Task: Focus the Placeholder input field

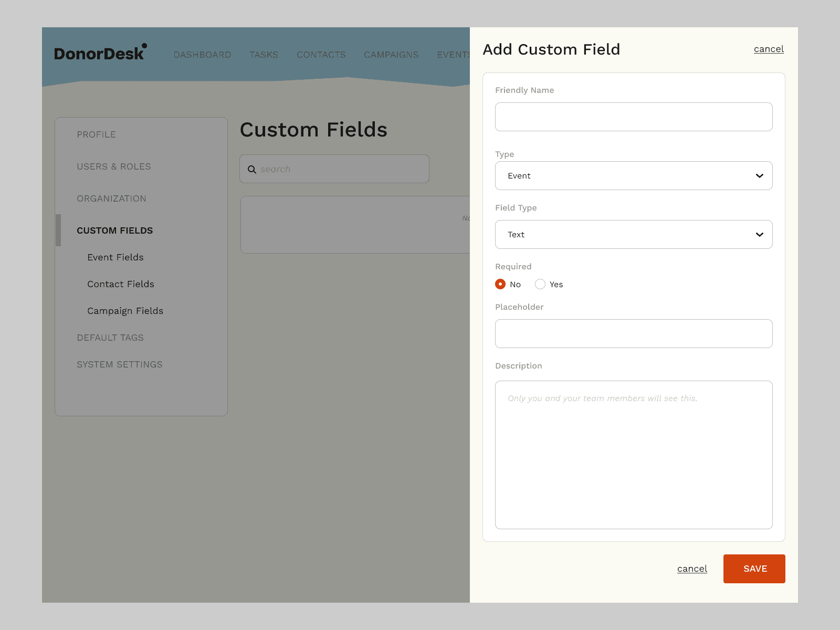Action: tap(634, 333)
